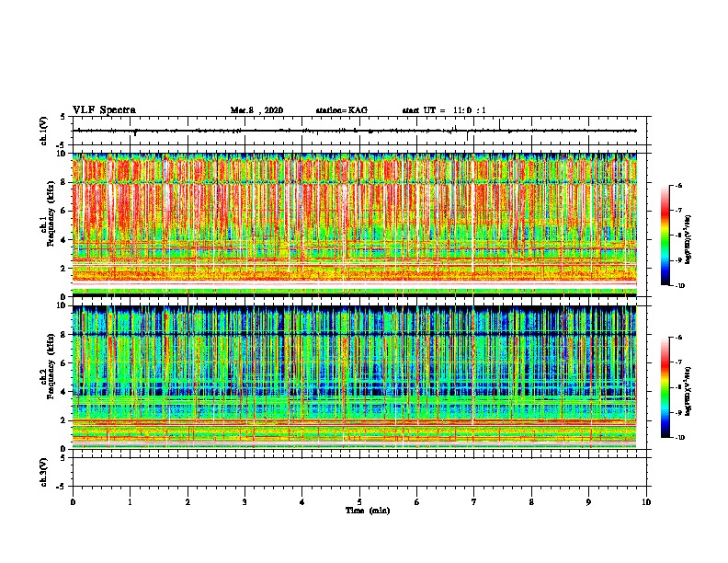The height and width of the screenshot is (563, 728).
Task: Click ch.2 frequency tick label "6"
Action: (x=64, y=363)
